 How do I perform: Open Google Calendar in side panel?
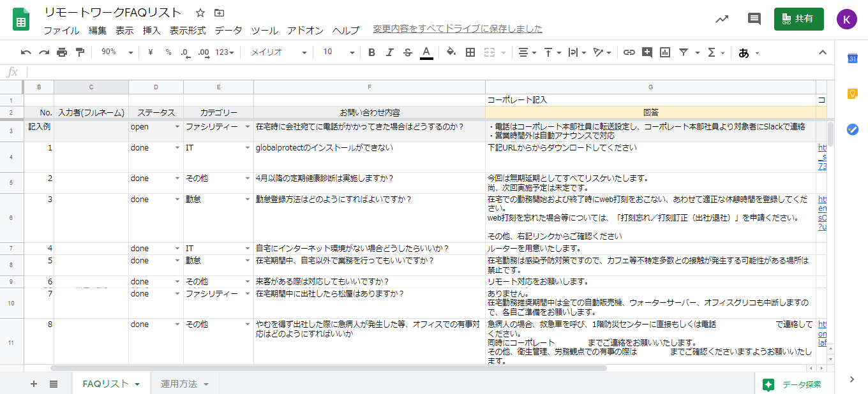[x=851, y=59]
